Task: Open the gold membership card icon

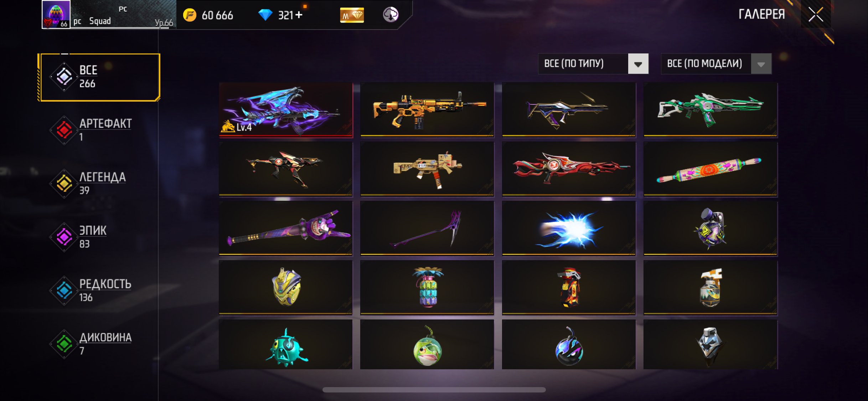Action: 352,15
